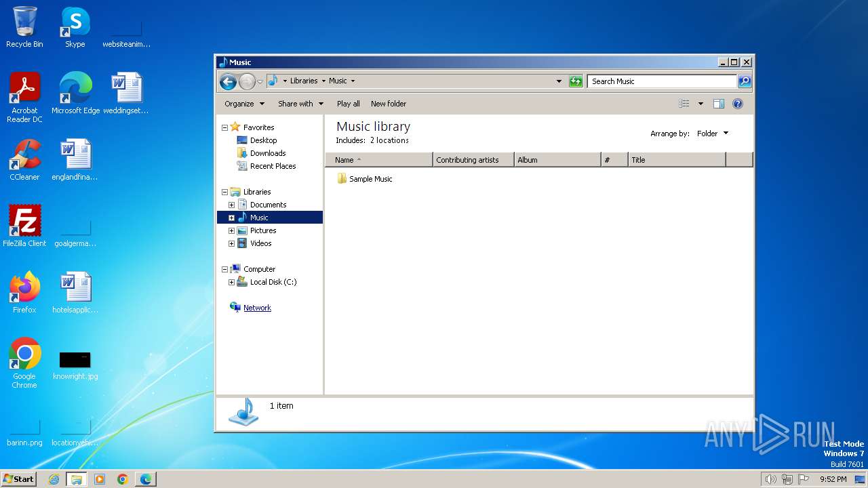The image size is (868, 488).
Task: Click Libraries in the address breadcrumb
Action: click(304, 81)
